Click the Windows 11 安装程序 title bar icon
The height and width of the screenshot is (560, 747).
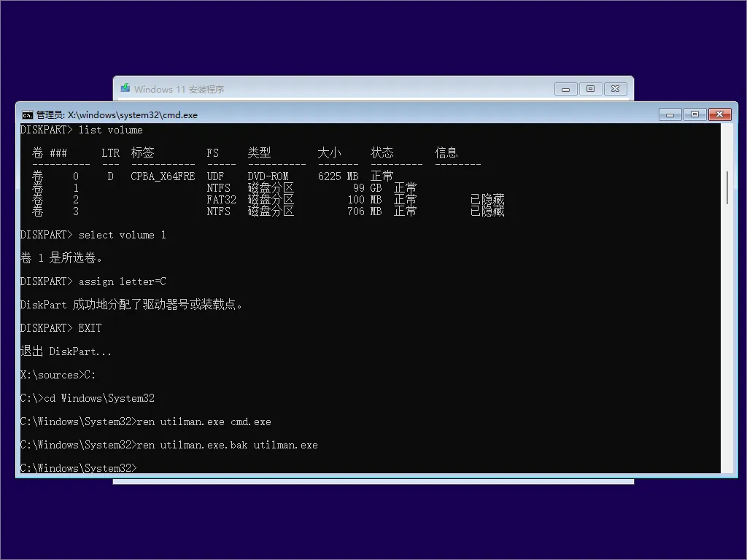[x=125, y=88]
